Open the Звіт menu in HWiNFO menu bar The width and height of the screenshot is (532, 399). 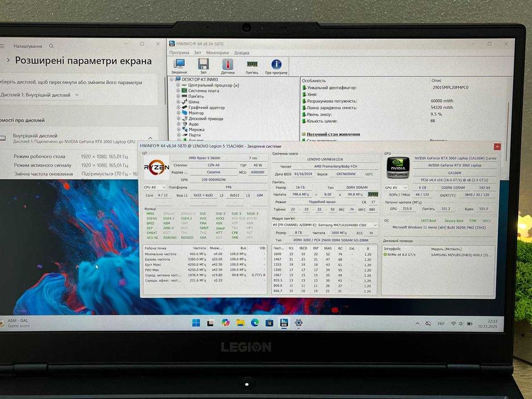pyautogui.click(x=198, y=52)
